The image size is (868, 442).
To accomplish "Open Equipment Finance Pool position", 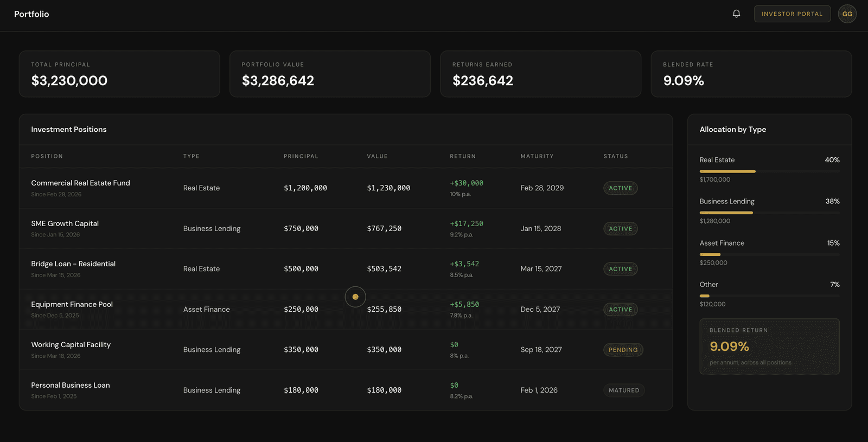I will [x=346, y=309].
